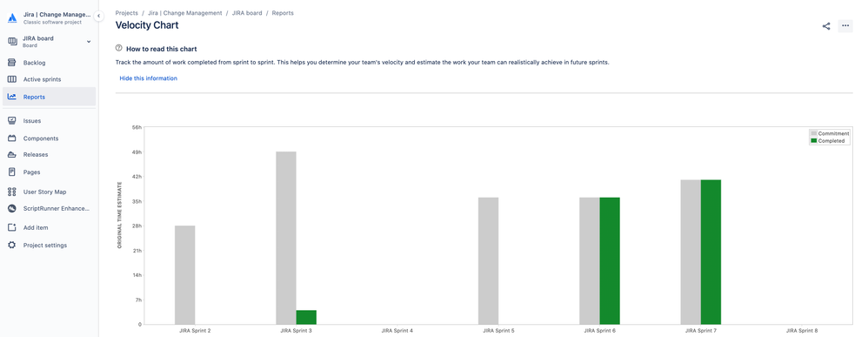Click Add item in the sidebar
Viewport: 868px width, 337px height.
tap(36, 227)
